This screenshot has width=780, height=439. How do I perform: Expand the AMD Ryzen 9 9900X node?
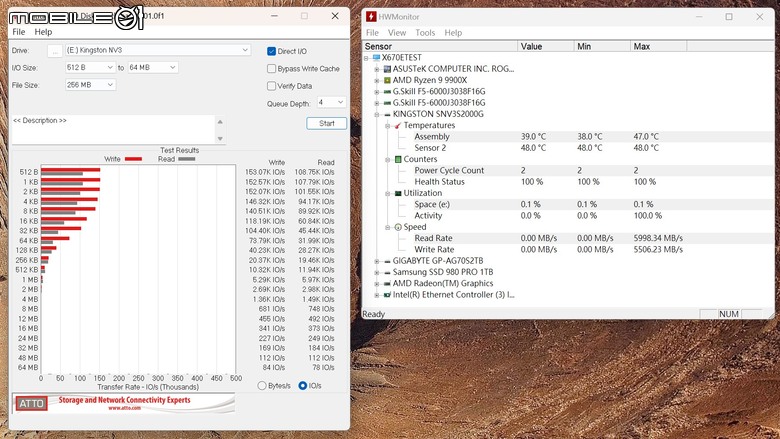point(377,81)
